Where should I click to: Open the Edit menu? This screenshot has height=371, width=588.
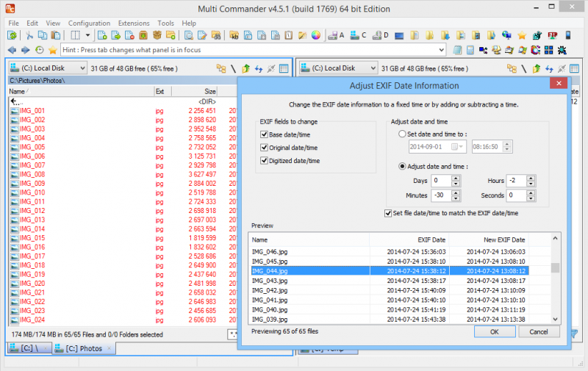point(32,24)
